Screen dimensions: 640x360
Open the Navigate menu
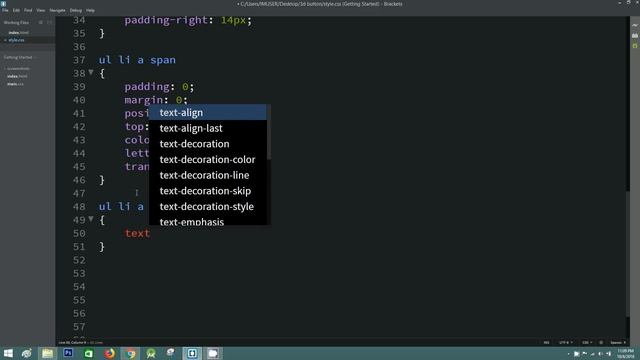pos(57,10)
